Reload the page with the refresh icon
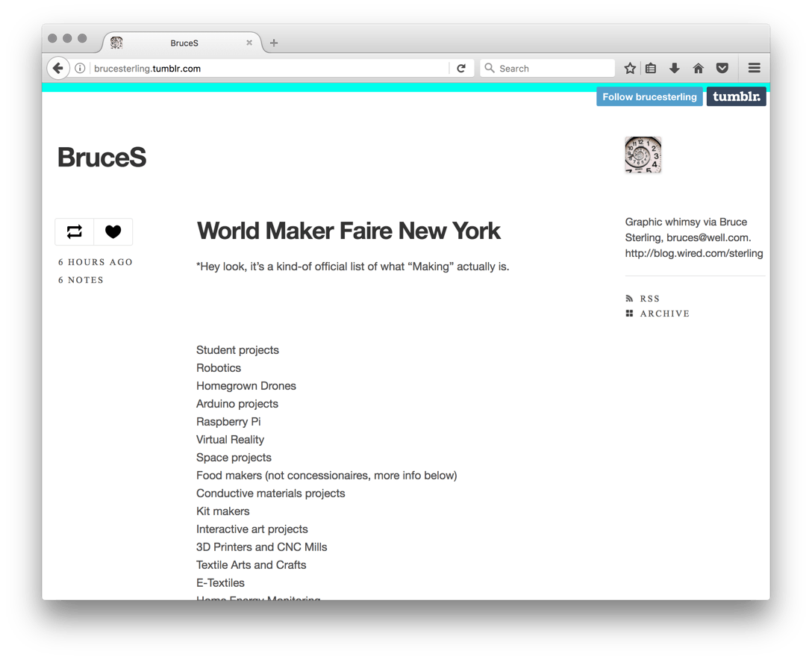 (x=461, y=68)
